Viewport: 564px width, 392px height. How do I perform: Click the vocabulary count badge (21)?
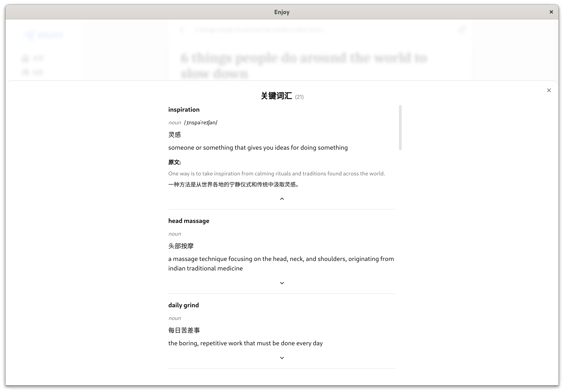click(299, 97)
